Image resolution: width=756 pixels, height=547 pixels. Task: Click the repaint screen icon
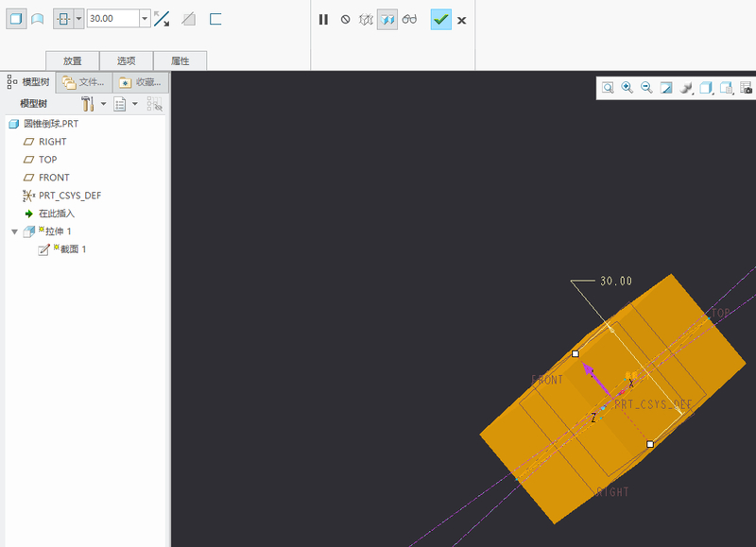(666, 88)
